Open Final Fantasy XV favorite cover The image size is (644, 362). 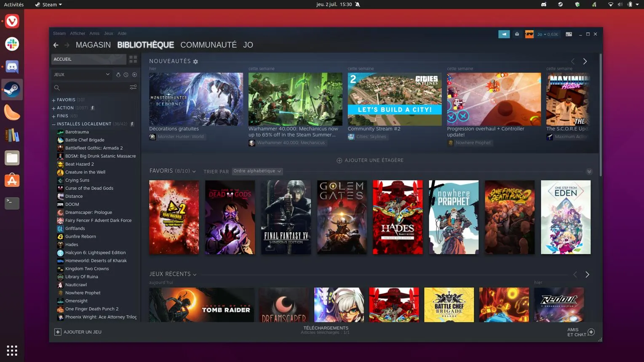pos(286,217)
